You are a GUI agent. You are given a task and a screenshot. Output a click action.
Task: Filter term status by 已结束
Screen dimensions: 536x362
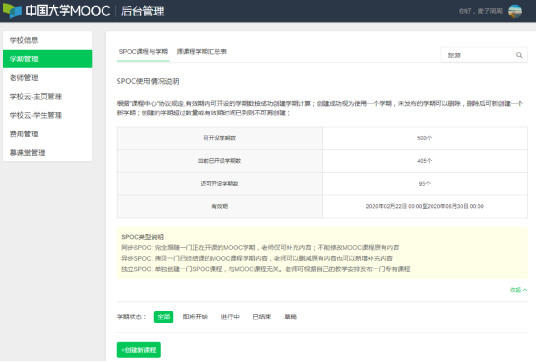pos(262,317)
